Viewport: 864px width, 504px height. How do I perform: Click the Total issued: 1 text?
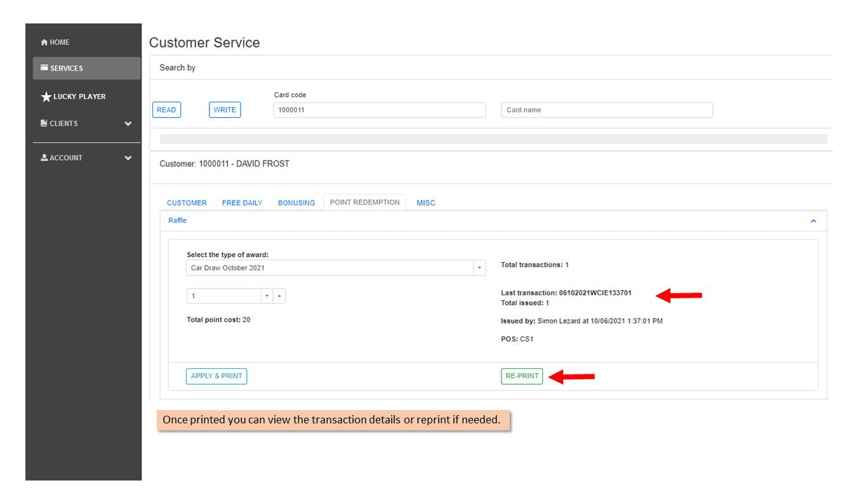pyautogui.click(x=525, y=303)
